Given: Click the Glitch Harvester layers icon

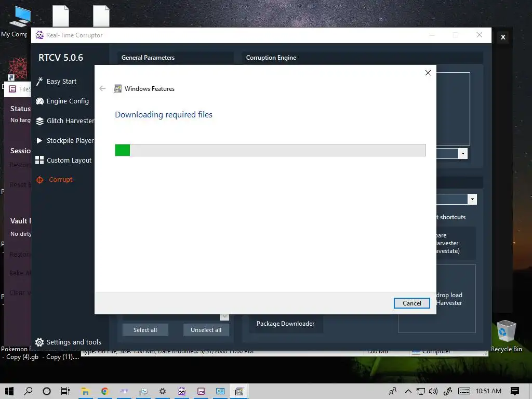Looking at the screenshot, I should click(39, 121).
